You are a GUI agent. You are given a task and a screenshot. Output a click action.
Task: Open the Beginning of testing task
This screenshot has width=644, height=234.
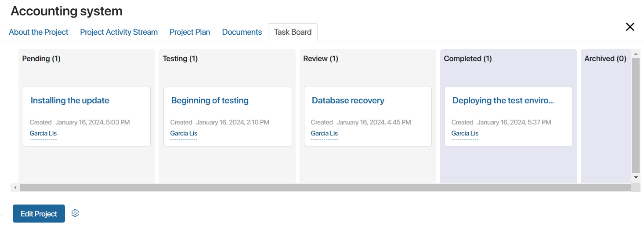point(210,100)
